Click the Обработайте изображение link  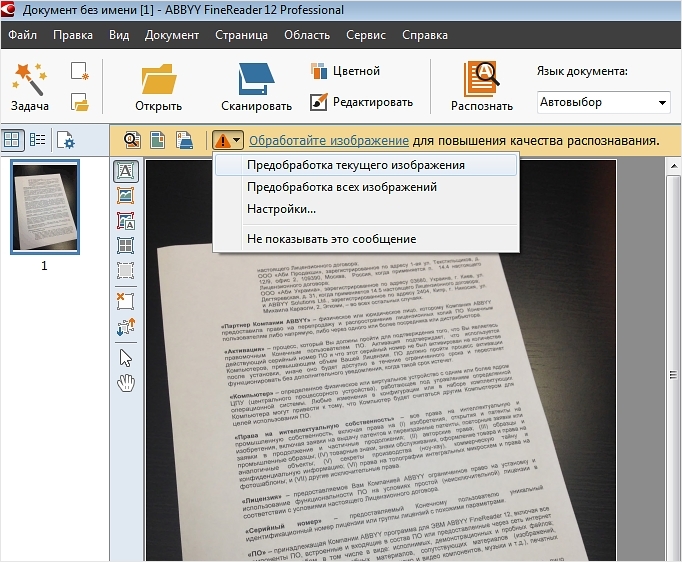pos(329,140)
